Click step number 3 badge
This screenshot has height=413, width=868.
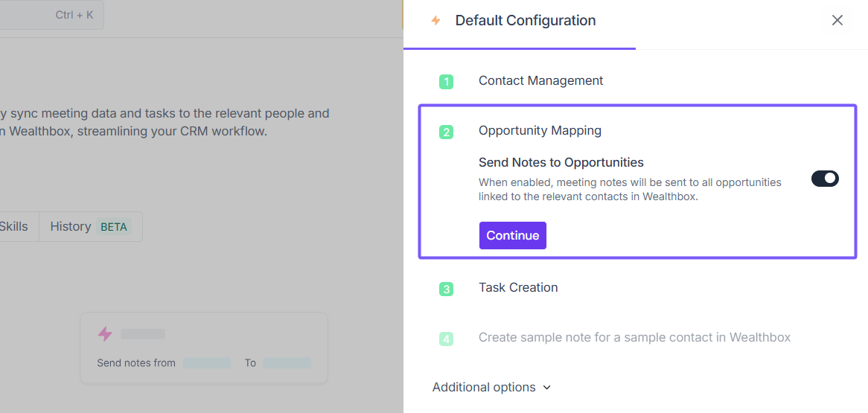pos(446,289)
